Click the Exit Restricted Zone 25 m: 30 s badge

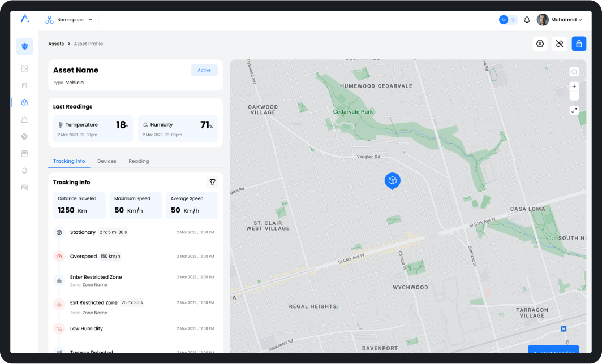tap(132, 302)
